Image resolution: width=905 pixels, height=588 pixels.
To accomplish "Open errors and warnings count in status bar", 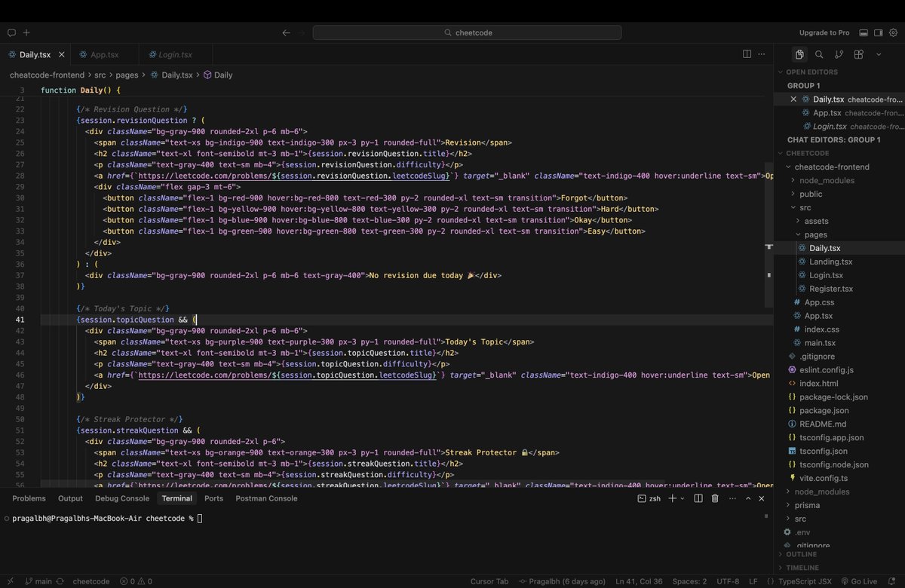I will pos(135,581).
